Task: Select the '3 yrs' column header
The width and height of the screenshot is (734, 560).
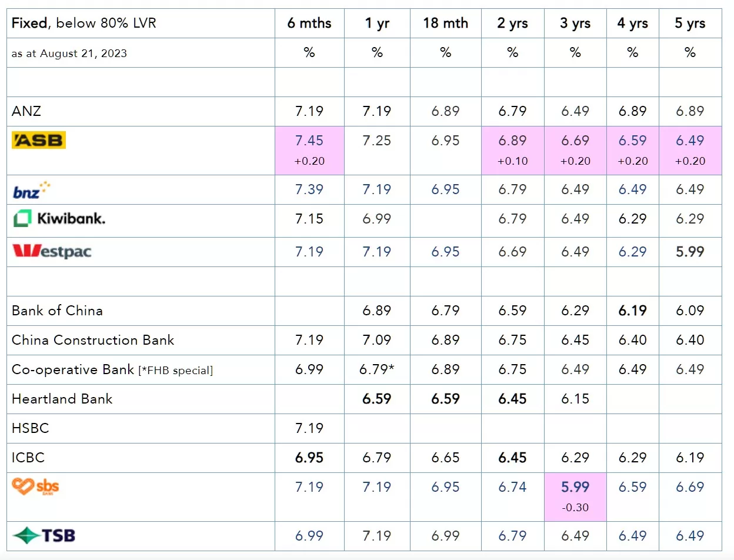Action: coord(575,24)
